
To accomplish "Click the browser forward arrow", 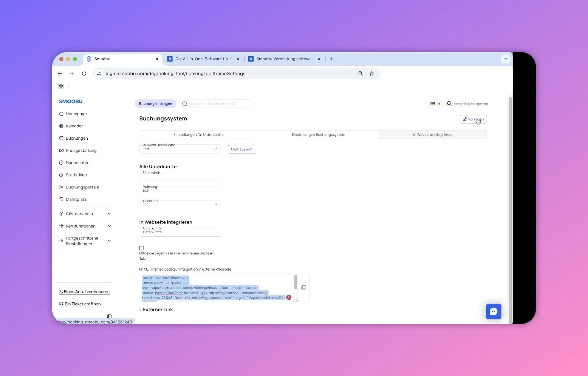I will click(72, 74).
